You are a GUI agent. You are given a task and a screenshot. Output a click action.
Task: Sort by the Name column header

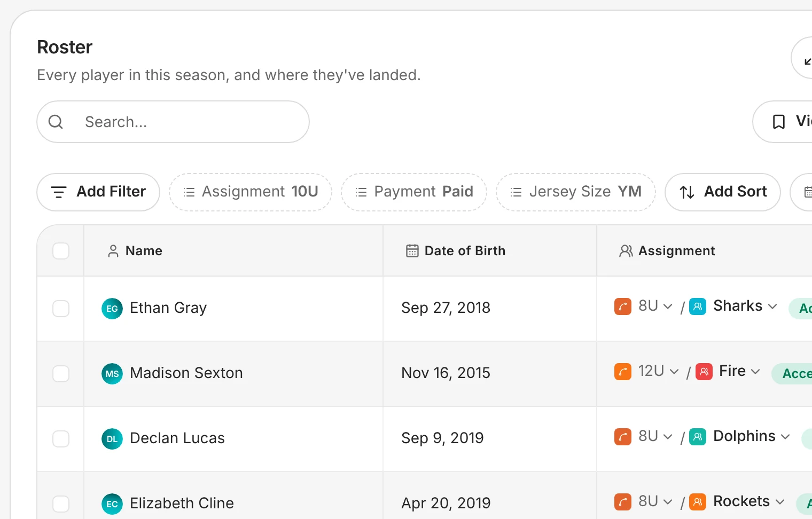pyautogui.click(x=233, y=251)
